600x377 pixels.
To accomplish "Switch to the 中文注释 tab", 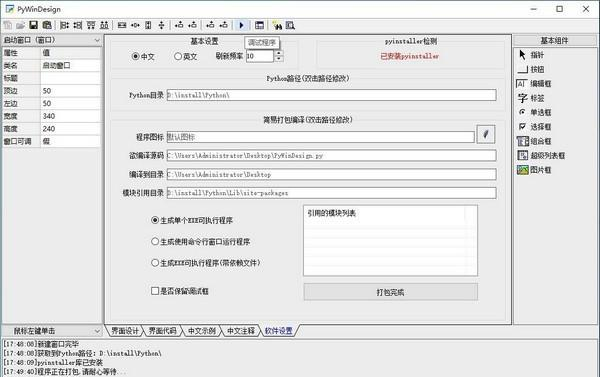I will tap(240, 331).
